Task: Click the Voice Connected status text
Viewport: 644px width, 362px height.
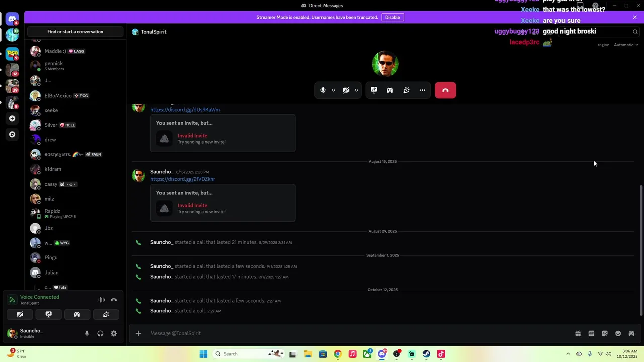Action: tap(39, 297)
